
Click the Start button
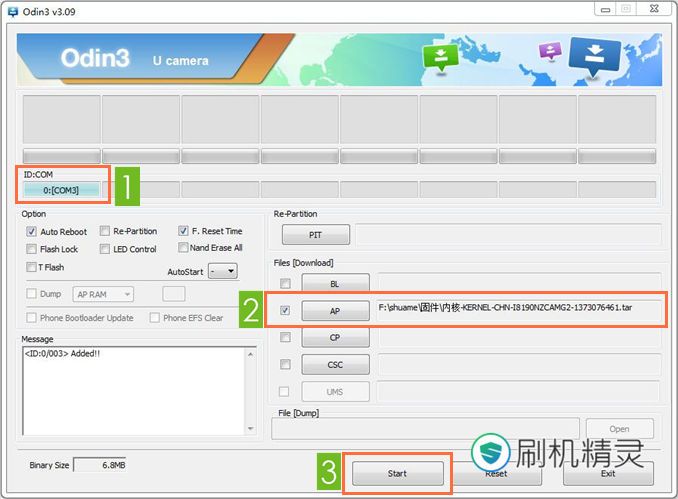pos(397,473)
